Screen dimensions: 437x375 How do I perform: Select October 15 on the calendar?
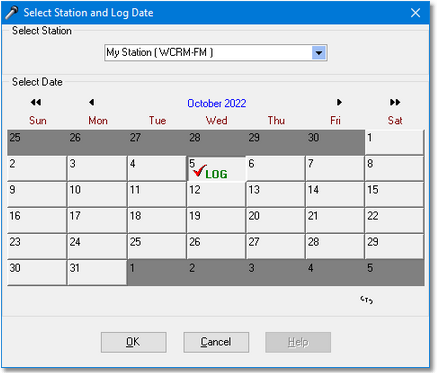coord(394,194)
